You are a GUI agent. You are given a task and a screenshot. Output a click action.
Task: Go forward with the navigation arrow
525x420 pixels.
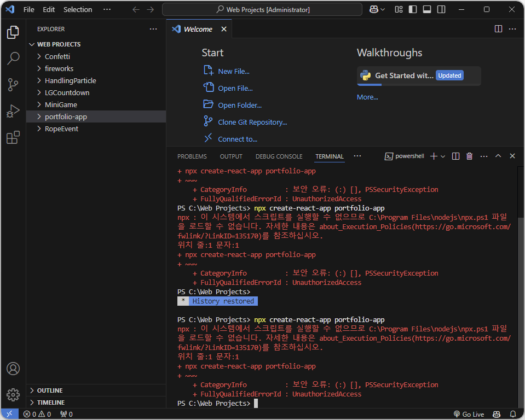click(151, 9)
